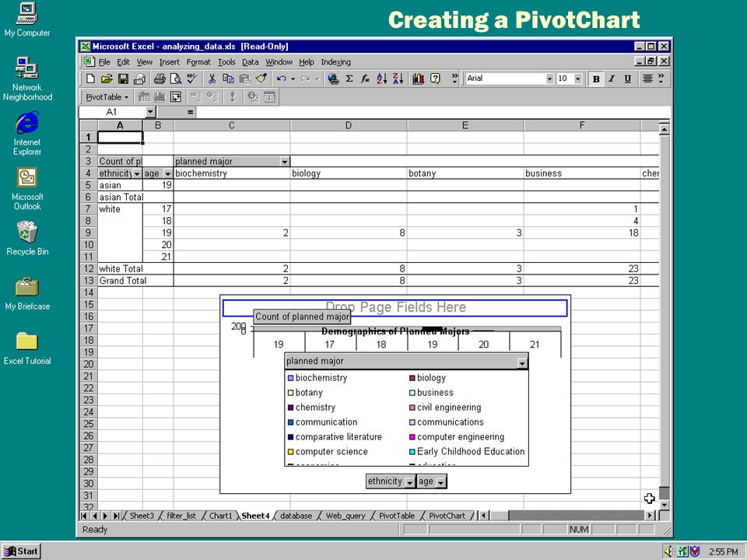Launch the Chart Wizard icon
The height and width of the screenshot is (560, 747).
click(419, 79)
